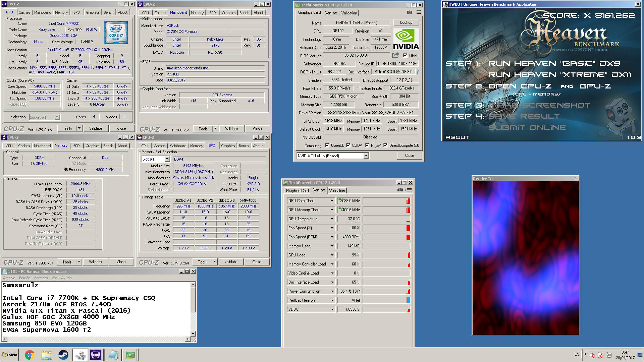Open Bench tab in CPU-Z Mainboard window
644x362 pixels.
tap(244, 13)
